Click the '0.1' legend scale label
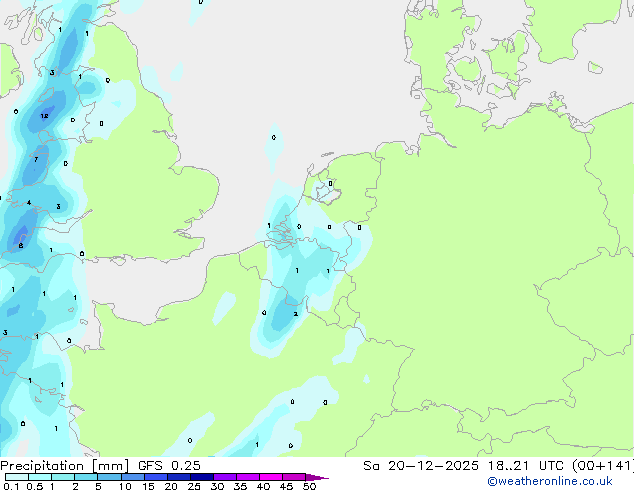Viewport: 634px width, 490px height. (11, 486)
